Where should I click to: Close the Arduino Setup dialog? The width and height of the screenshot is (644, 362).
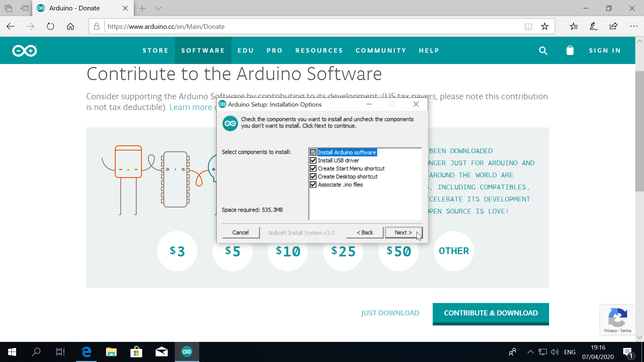[416, 104]
